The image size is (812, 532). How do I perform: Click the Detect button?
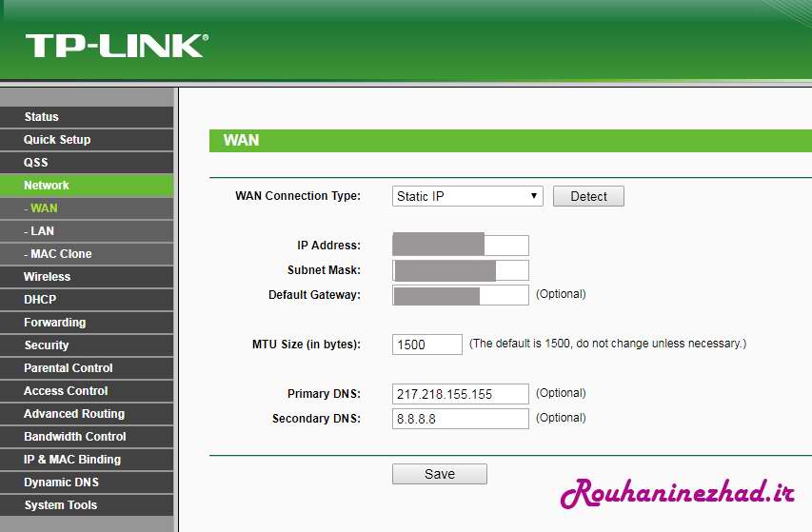tap(588, 196)
